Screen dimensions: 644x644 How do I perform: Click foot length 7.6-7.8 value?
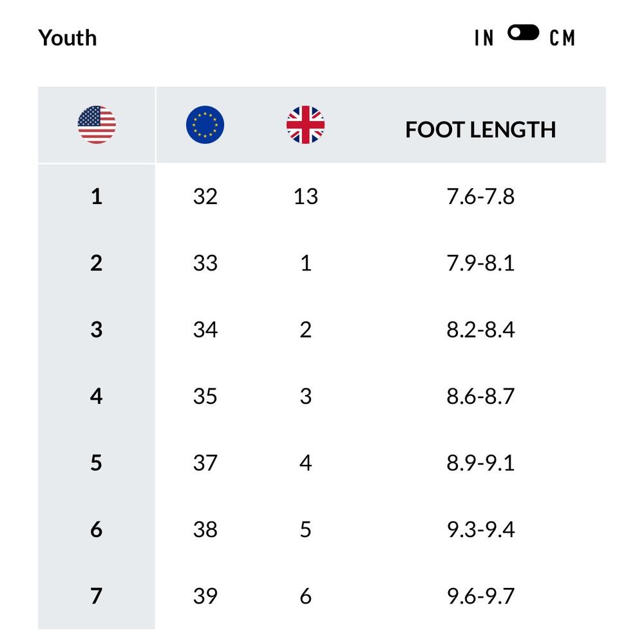(x=480, y=196)
